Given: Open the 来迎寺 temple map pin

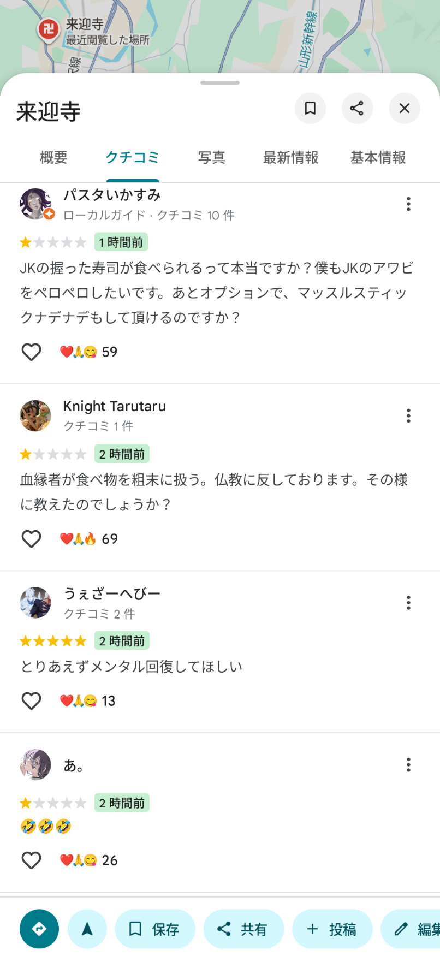Looking at the screenshot, I should click(x=49, y=29).
